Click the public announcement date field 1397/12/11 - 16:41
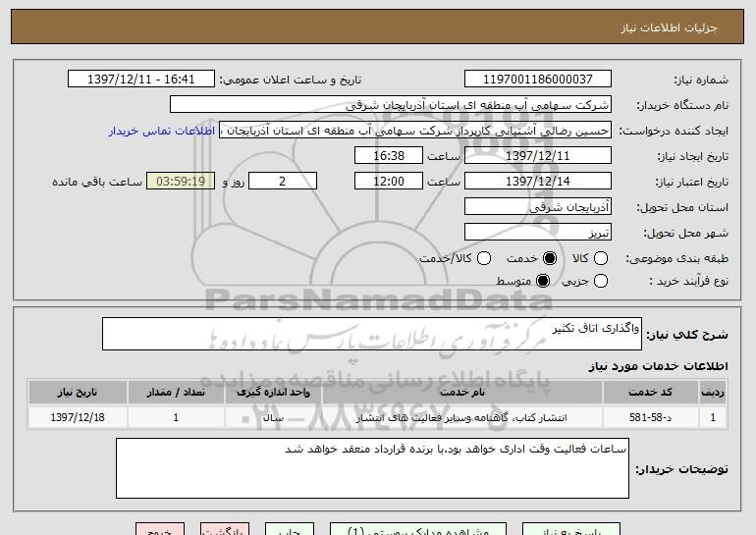 [141, 80]
